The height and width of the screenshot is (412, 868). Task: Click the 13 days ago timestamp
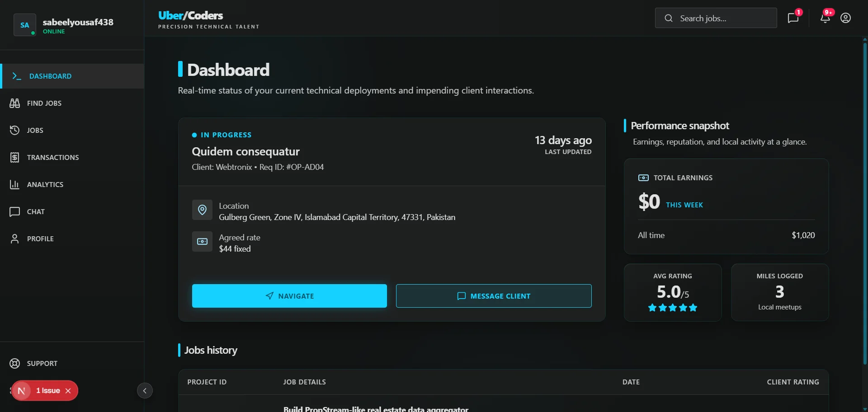(x=563, y=140)
